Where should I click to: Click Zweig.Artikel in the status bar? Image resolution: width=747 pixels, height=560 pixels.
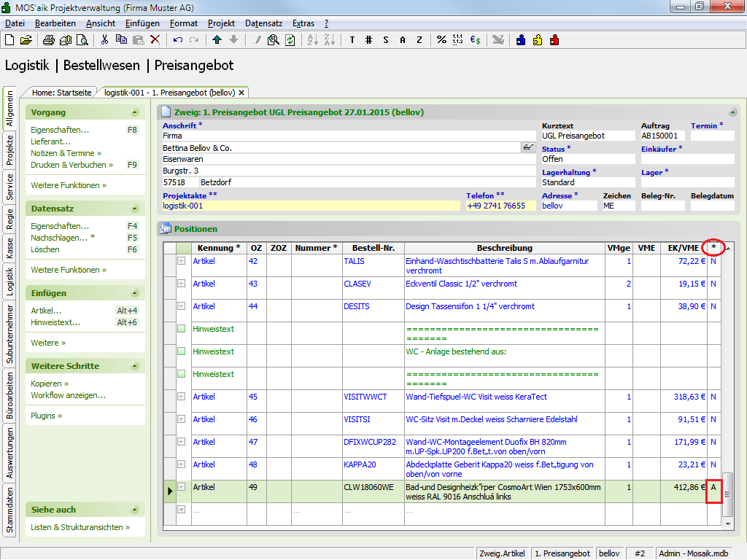(502, 553)
